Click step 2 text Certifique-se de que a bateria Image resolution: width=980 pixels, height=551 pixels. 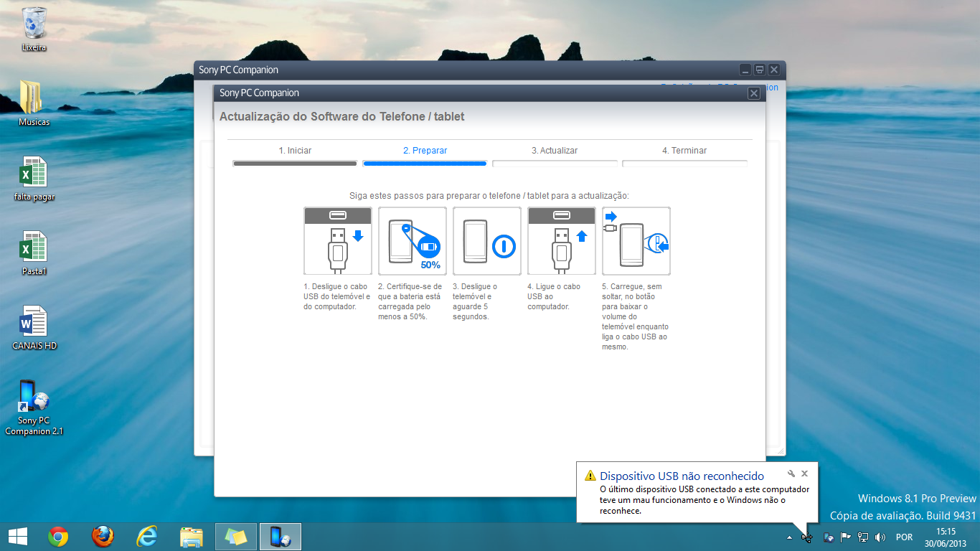(410, 301)
